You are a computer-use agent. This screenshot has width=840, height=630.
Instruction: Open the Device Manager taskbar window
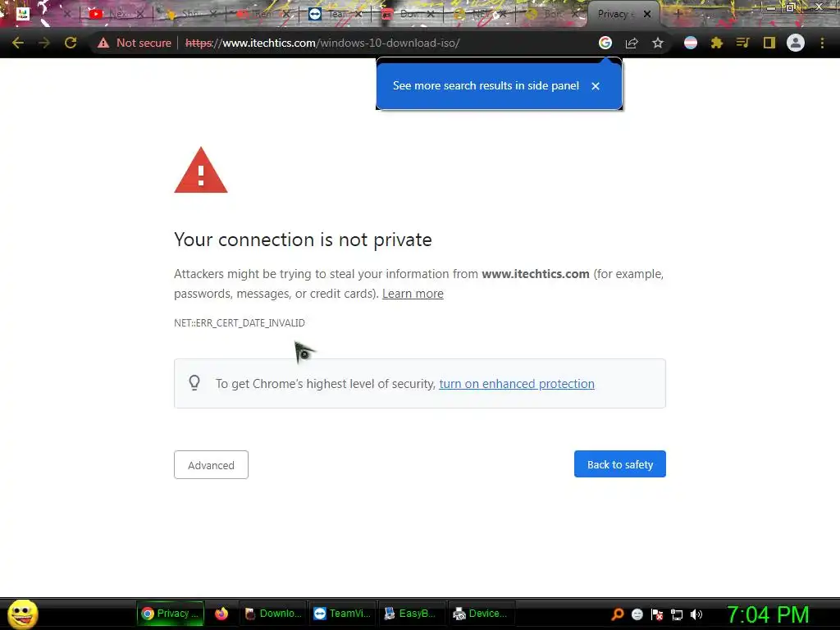pyautogui.click(x=481, y=614)
